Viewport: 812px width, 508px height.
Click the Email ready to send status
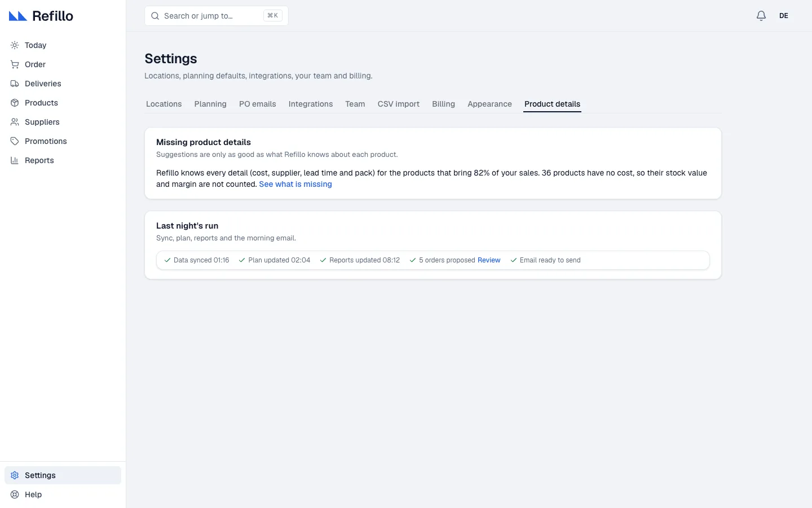(545, 260)
